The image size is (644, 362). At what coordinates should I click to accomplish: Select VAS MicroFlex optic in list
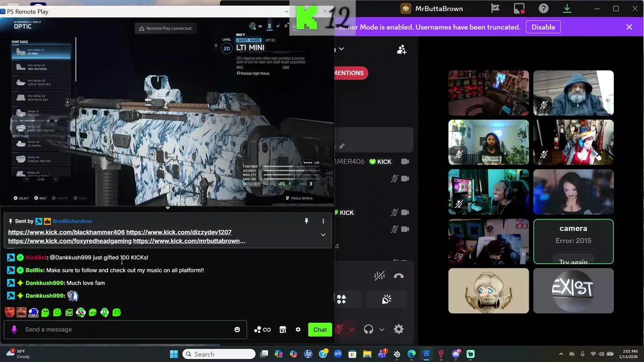click(x=41, y=67)
